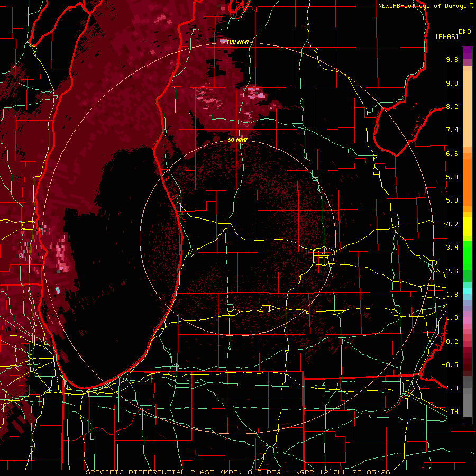476x476 pixels.
Task: Click the 5.8 legend value
Action: pos(452,177)
